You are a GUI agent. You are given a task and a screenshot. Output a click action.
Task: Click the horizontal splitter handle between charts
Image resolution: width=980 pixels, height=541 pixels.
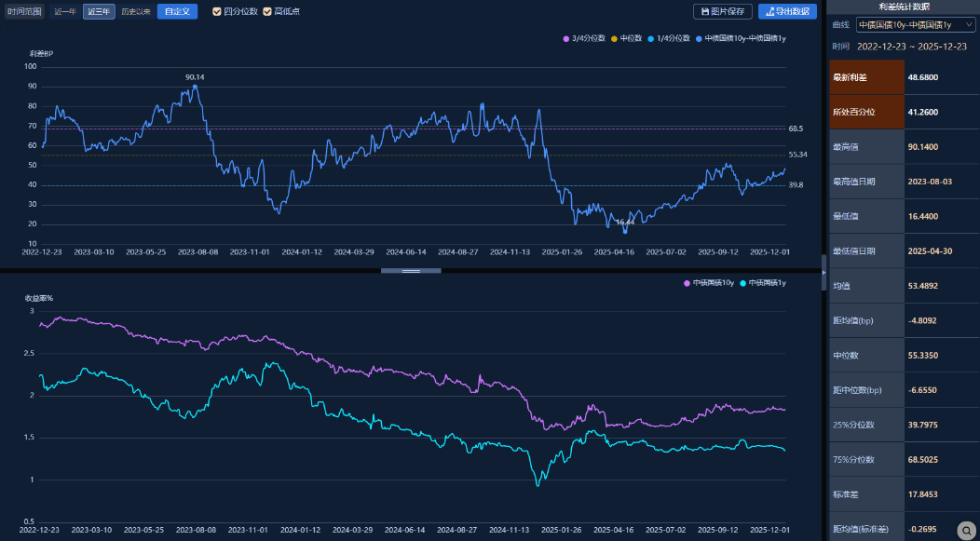pyautogui.click(x=411, y=270)
